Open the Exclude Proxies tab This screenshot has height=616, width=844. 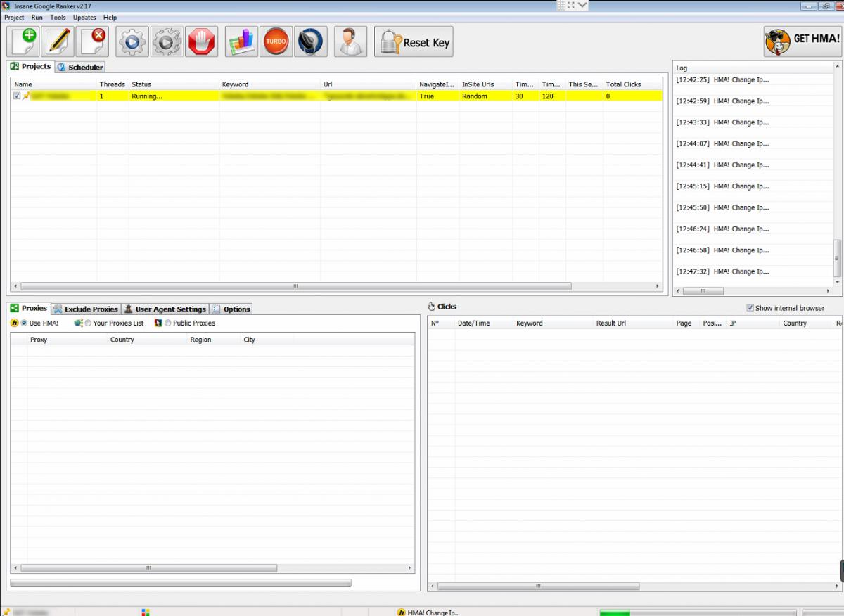[x=86, y=309]
